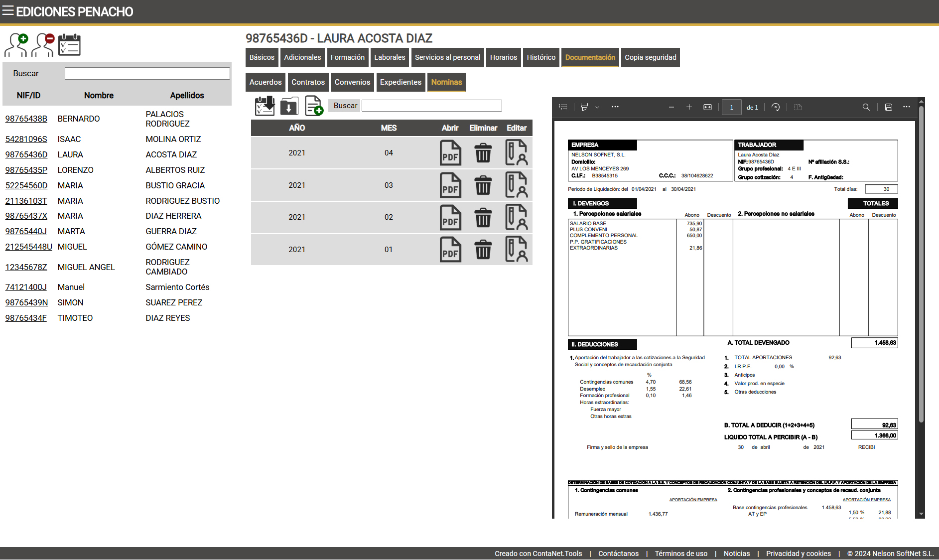Open the Horarios tab
939x560 pixels.
pos(504,57)
